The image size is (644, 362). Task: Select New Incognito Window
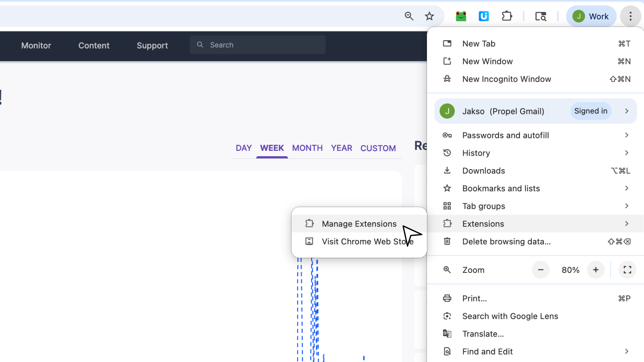506,79
